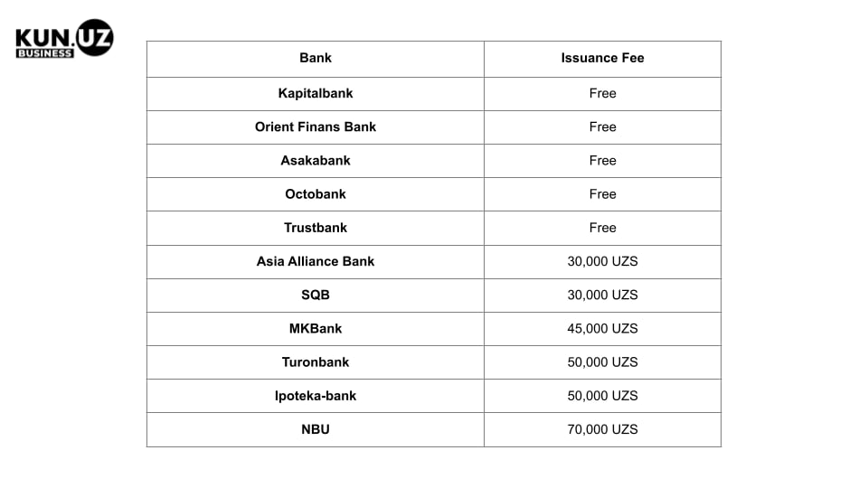868x488 pixels.
Task: Select the NBU bank cell
Action: point(316,429)
